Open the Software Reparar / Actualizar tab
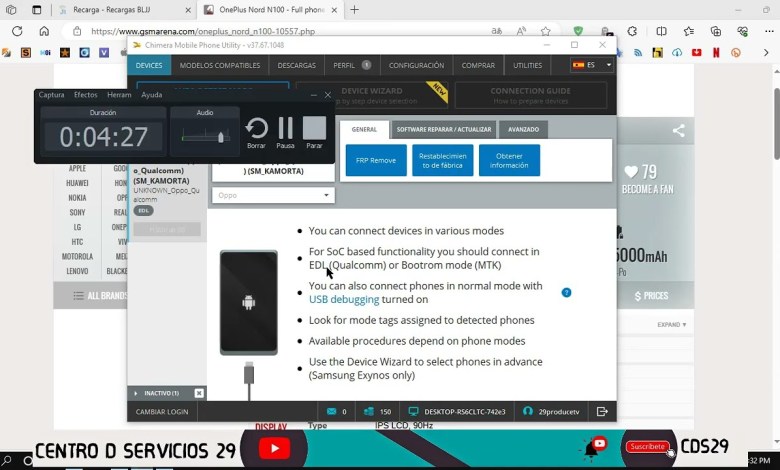 444,129
